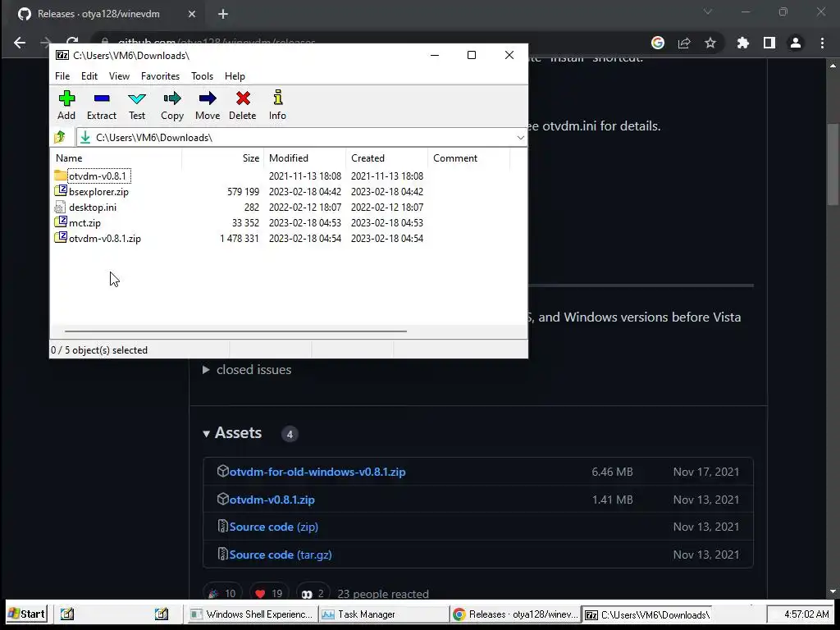The width and height of the screenshot is (840, 630).
Task: Sort by the Size column header
Action: point(223,158)
